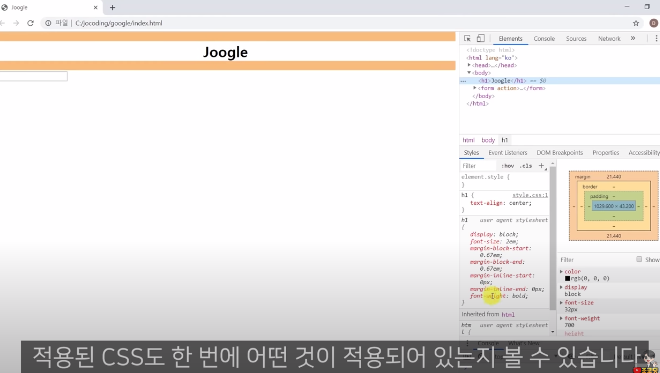Click the black rgb(0, 0, 0) color swatch

pos(567,279)
